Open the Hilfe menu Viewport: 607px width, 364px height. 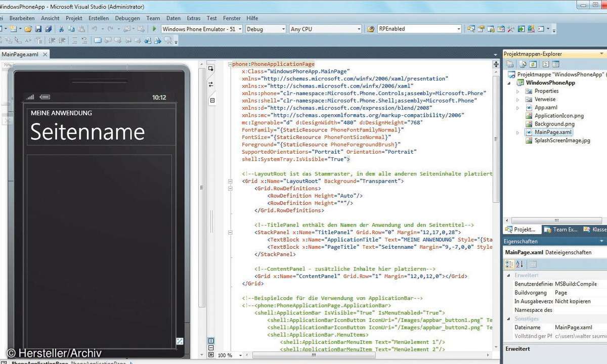pyautogui.click(x=252, y=18)
